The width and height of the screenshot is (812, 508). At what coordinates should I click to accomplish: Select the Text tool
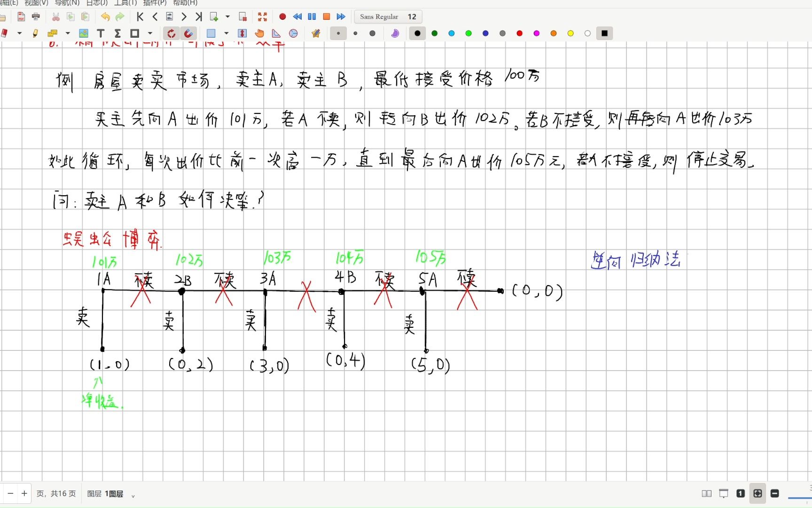pos(100,33)
